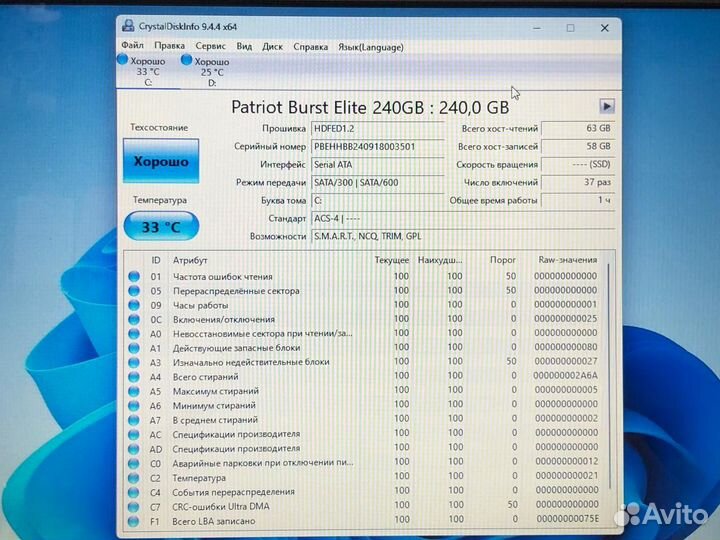Click the status circle for attribute A4

click(134, 377)
